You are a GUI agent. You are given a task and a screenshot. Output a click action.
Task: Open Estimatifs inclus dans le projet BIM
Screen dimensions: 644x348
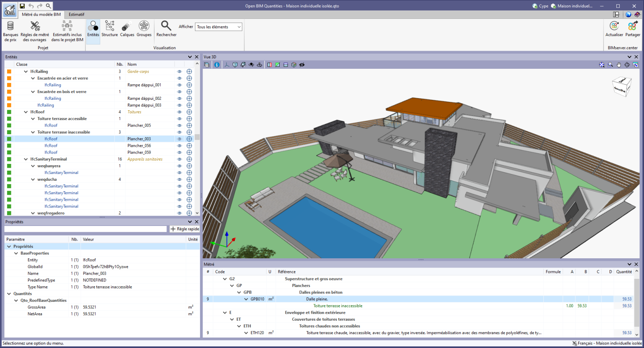[67, 31]
